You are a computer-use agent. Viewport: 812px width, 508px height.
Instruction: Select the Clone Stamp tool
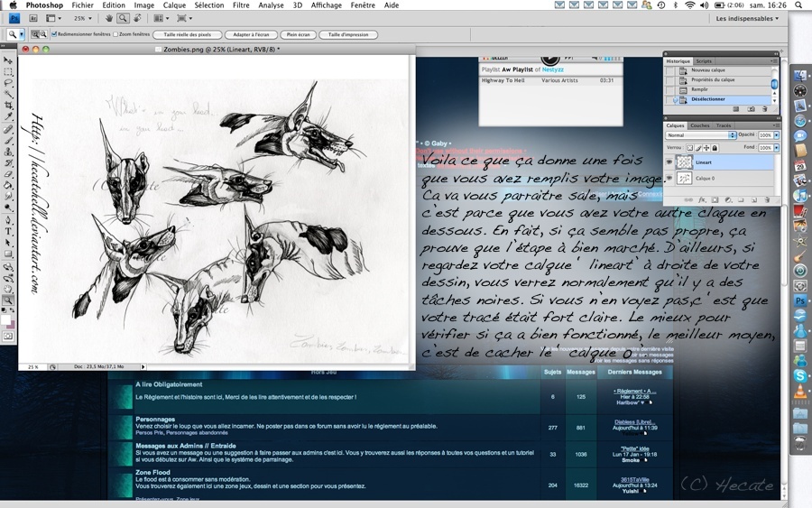point(8,152)
